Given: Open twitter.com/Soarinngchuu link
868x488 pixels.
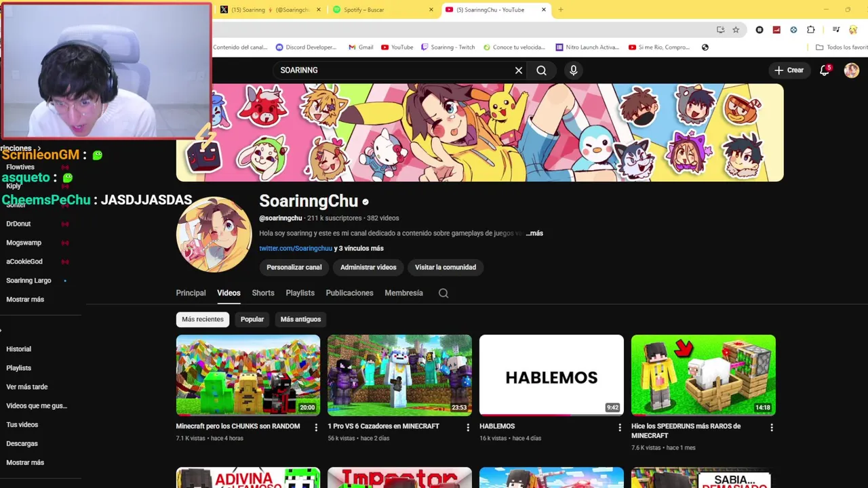Looking at the screenshot, I should coord(296,249).
